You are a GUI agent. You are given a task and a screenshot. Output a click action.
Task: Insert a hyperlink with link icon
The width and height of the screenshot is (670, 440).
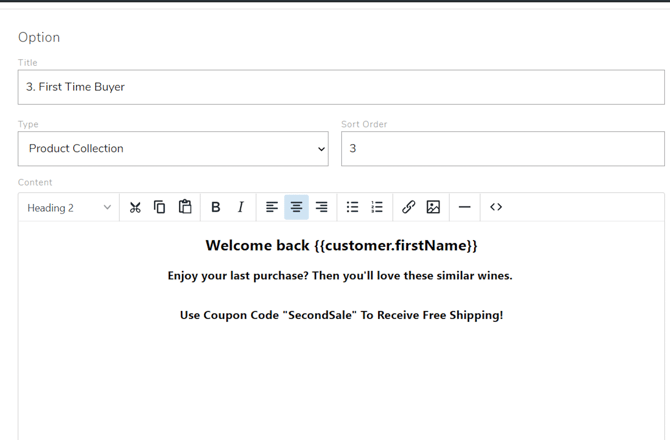click(408, 207)
